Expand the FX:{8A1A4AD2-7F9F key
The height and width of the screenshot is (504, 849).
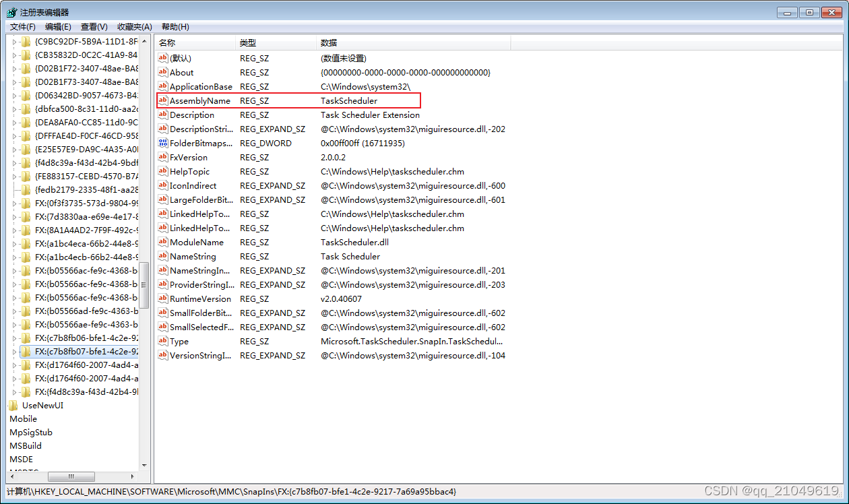14,230
